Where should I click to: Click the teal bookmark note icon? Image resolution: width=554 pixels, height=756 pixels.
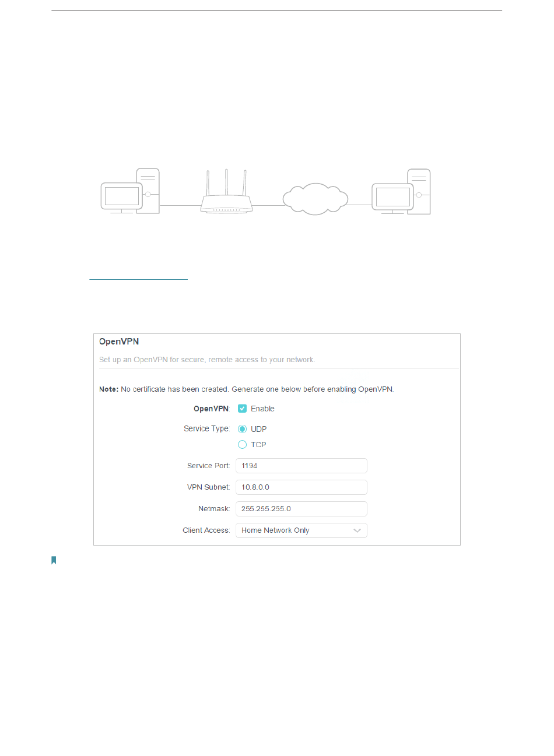(x=54, y=560)
